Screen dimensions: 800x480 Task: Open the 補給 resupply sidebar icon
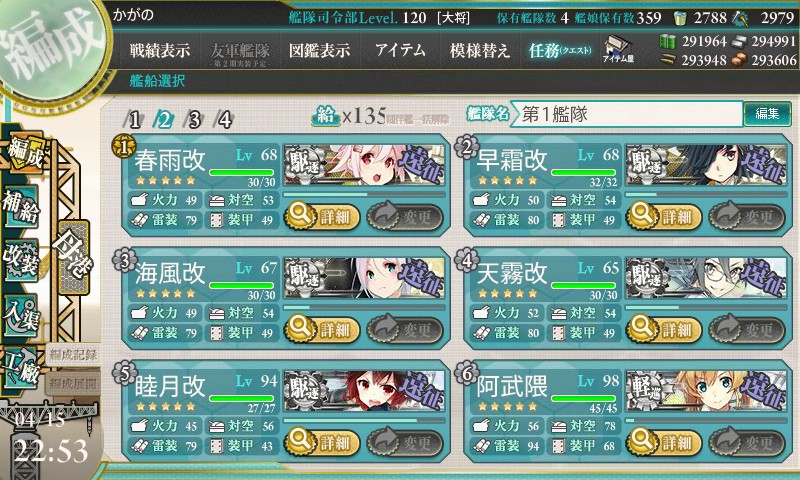click(x=21, y=206)
